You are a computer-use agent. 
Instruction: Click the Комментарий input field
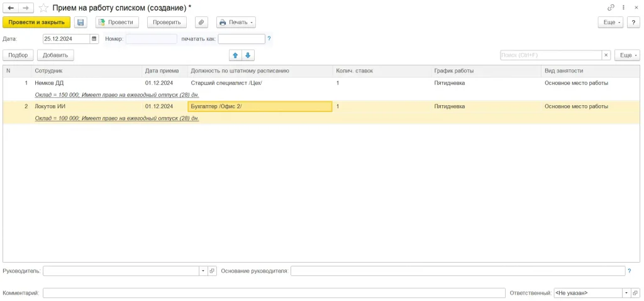tap(274, 293)
